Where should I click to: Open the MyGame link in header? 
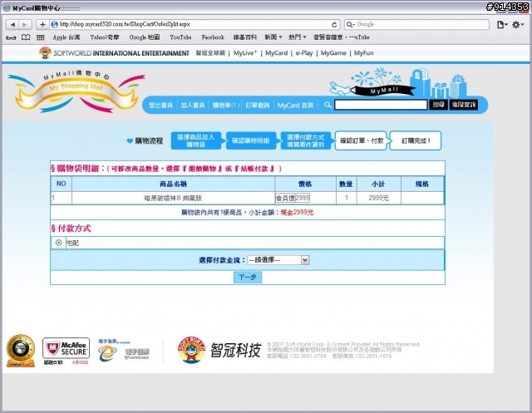point(333,53)
